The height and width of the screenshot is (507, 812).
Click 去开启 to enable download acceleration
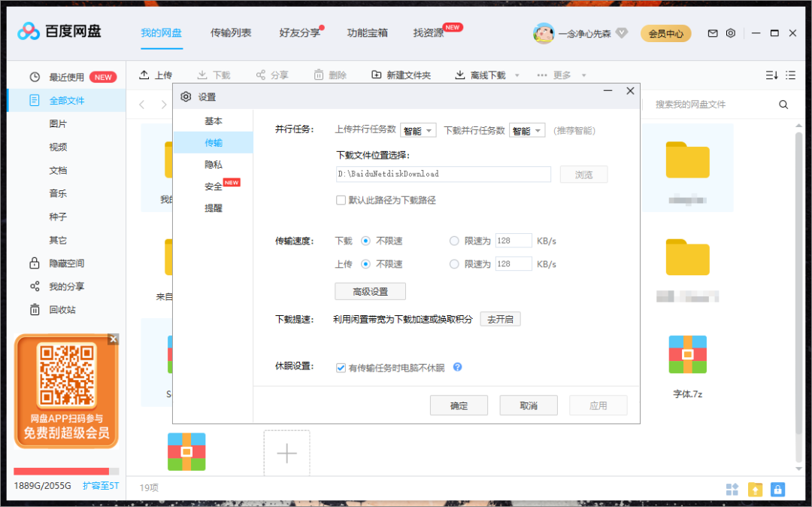pos(500,318)
